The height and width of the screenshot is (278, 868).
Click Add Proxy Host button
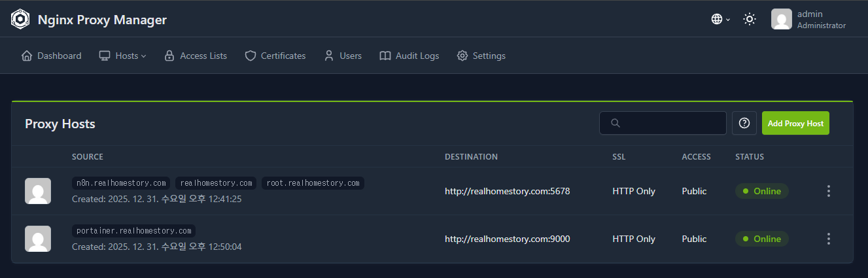pyautogui.click(x=795, y=123)
